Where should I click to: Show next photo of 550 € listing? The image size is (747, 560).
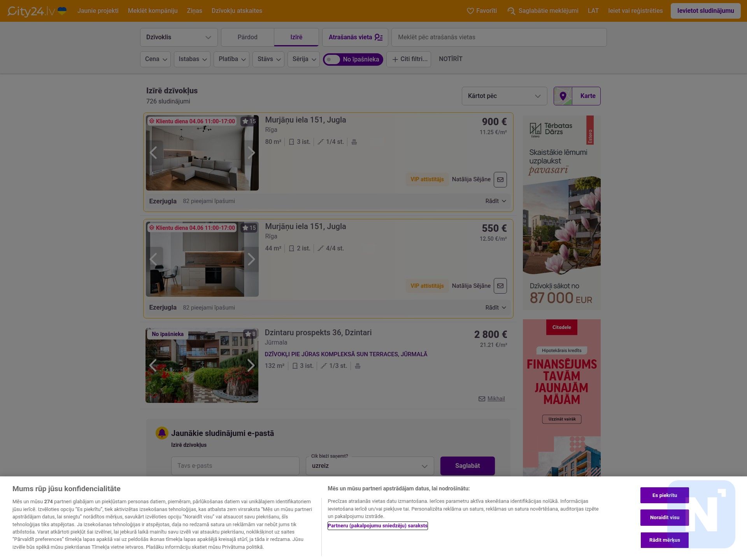[x=251, y=259]
